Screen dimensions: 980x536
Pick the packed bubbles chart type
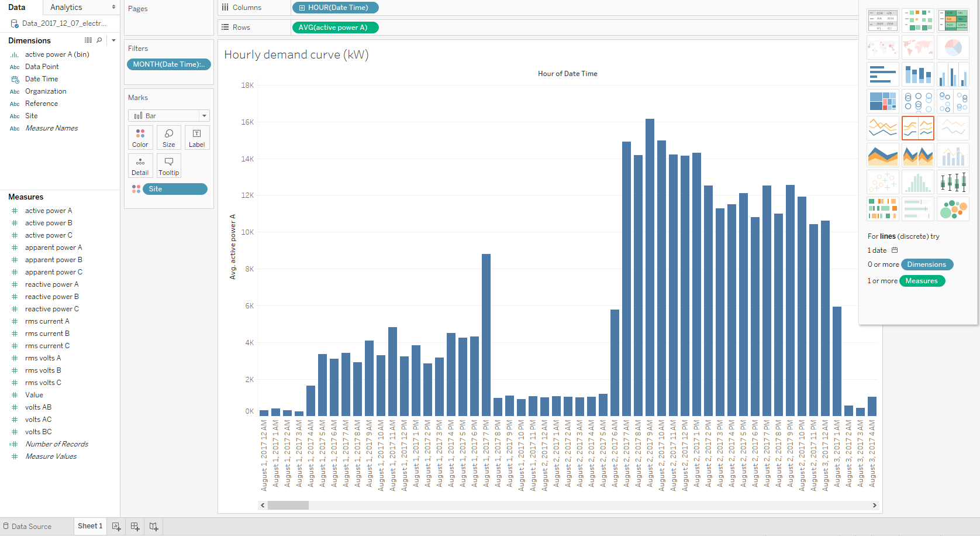pyautogui.click(x=953, y=209)
